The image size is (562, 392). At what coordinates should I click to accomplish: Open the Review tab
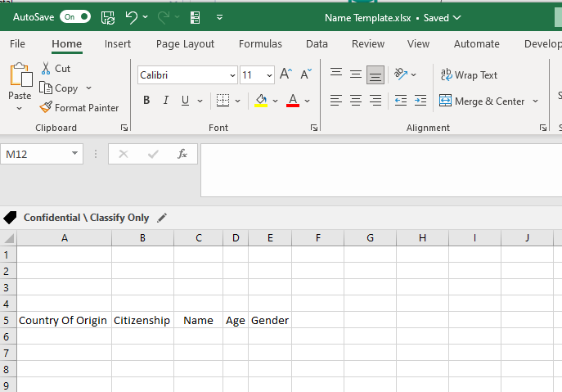368,43
